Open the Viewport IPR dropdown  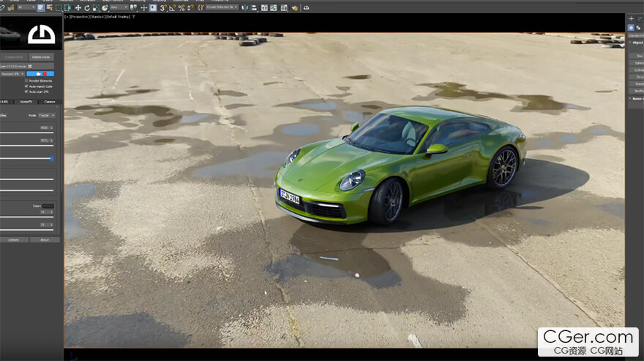coord(12,74)
